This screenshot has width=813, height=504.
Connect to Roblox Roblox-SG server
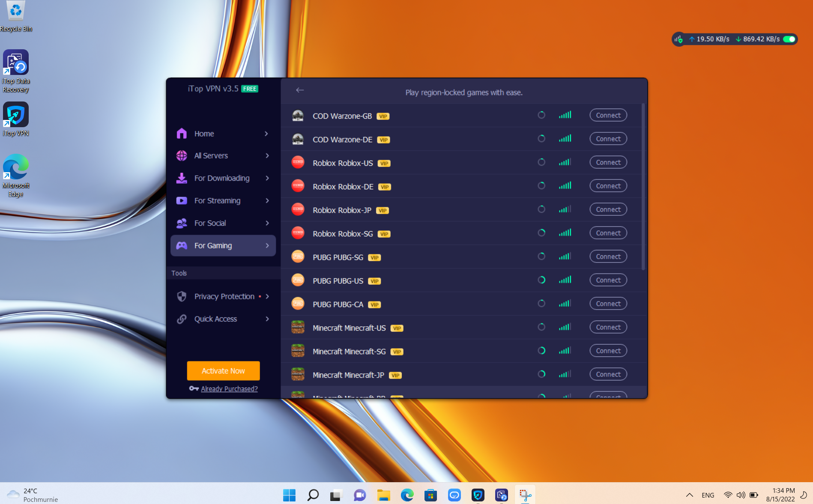coord(608,233)
